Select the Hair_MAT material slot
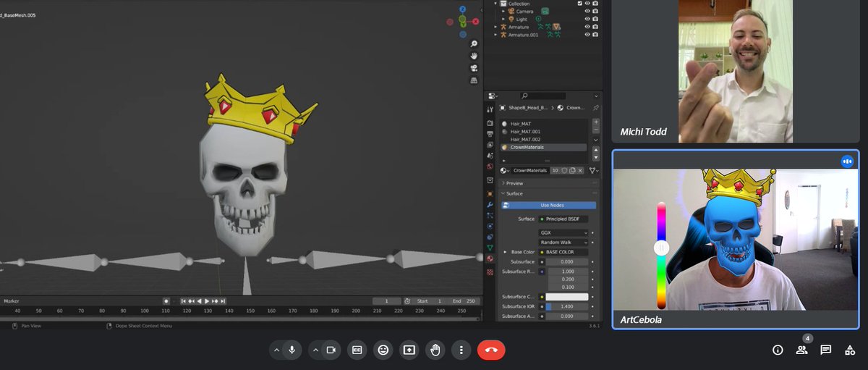Screen dimensions: 868x370 coord(542,124)
